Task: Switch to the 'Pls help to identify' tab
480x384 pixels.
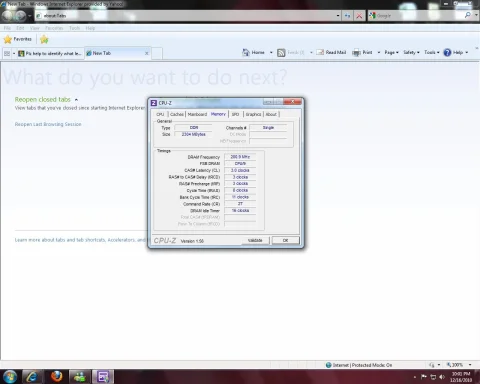Action: 50,53
